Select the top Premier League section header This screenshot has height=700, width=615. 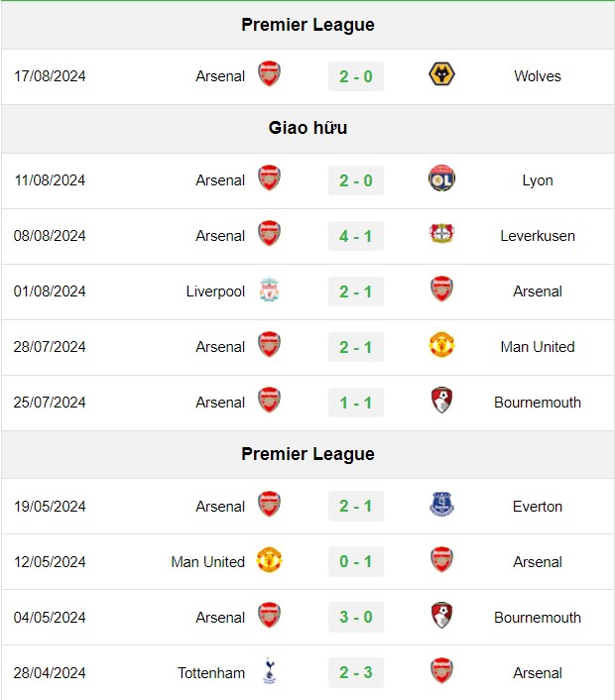[x=307, y=25]
